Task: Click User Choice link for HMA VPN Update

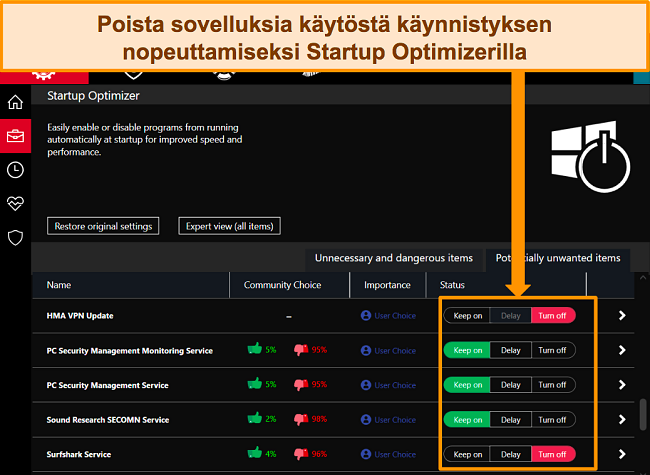Action: pos(395,316)
